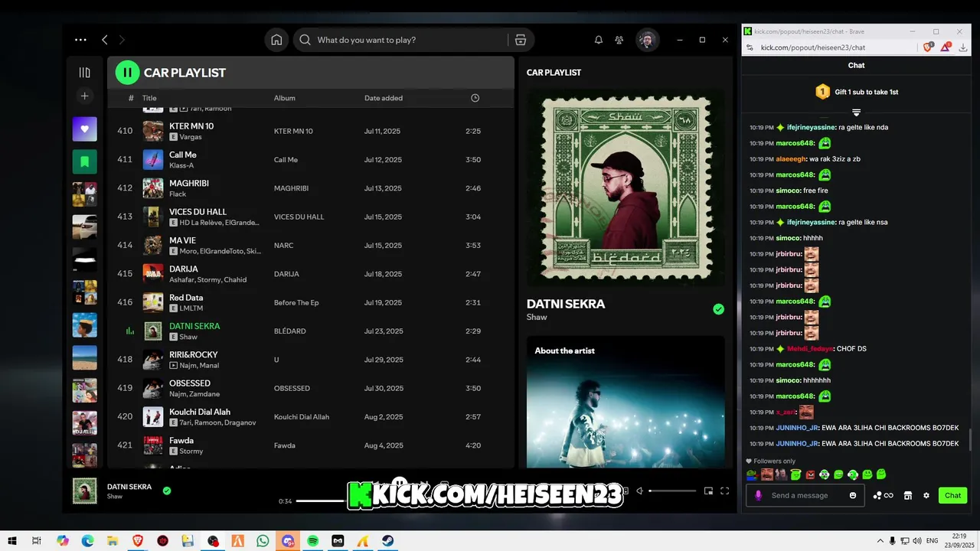The image size is (980, 551).
Task: Open Spotify three-dot menu
Action: pyautogui.click(x=80, y=40)
